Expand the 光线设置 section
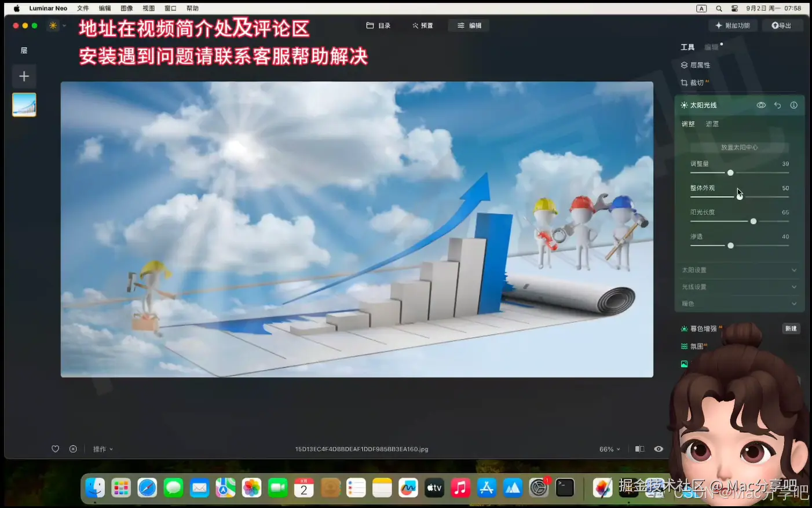This screenshot has width=812, height=508. click(738, 286)
